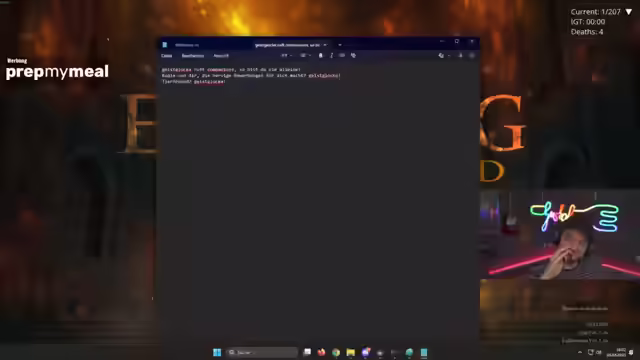Image resolution: width=640 pixels, height=360 pixels.
Task: Show hidden system tray icons
Action: click(x=580, y=352)
